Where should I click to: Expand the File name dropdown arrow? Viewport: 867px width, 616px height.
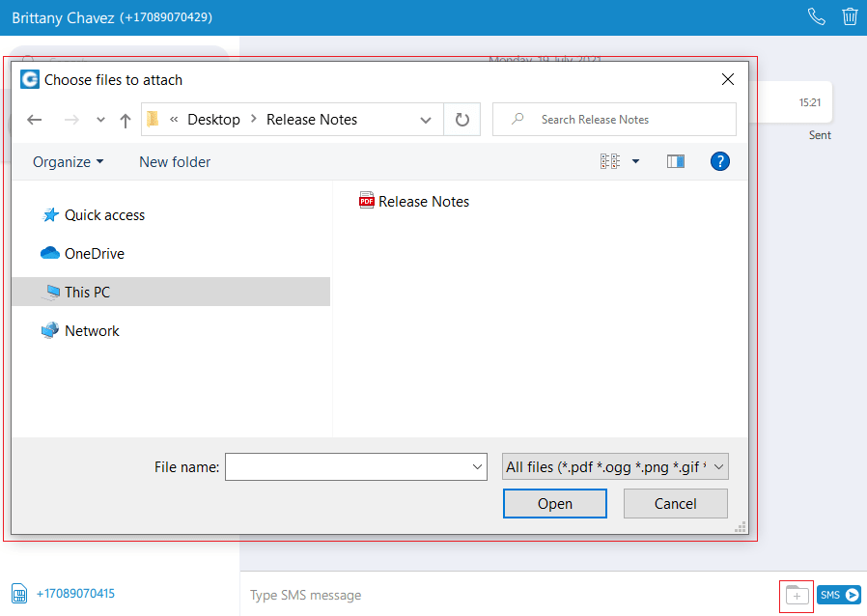[477, 466]
